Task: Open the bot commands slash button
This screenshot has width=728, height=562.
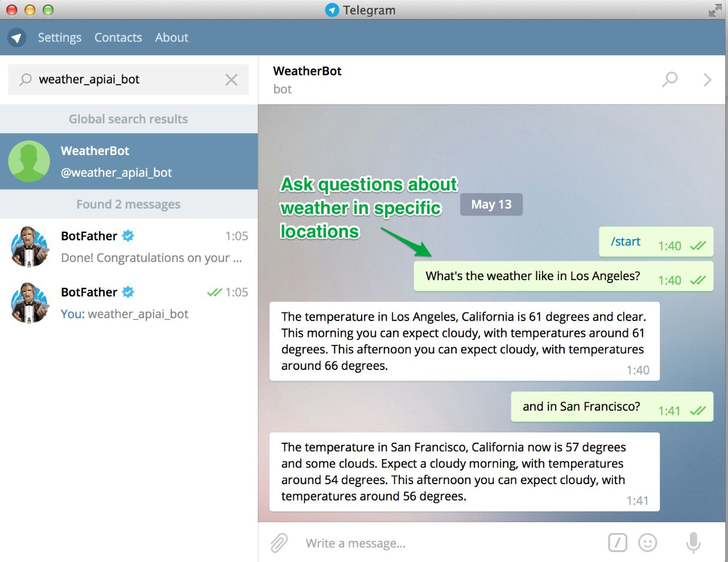Action: tap(618, 543)
